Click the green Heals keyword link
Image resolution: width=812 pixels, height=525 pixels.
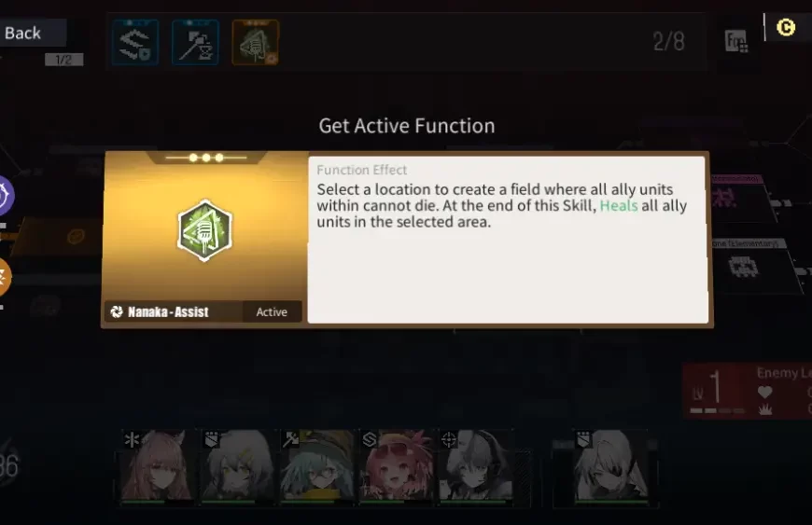pos(618,206)
